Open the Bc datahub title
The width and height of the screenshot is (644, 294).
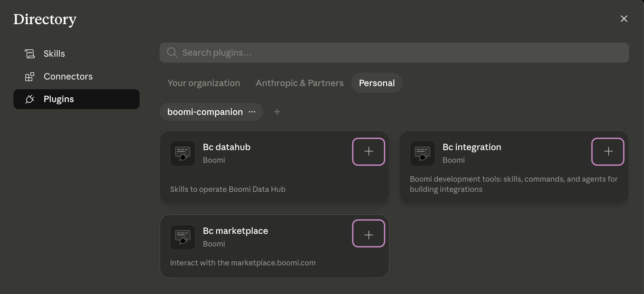tap(227, 147)
